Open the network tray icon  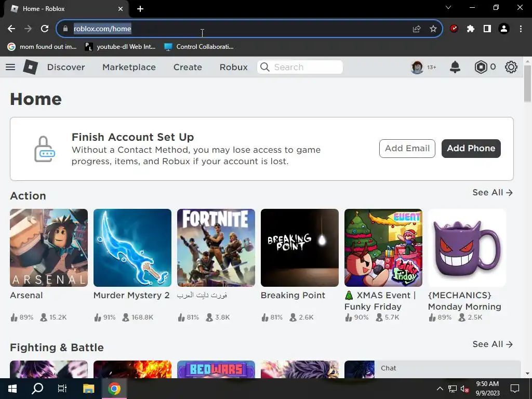coord(453,389)
